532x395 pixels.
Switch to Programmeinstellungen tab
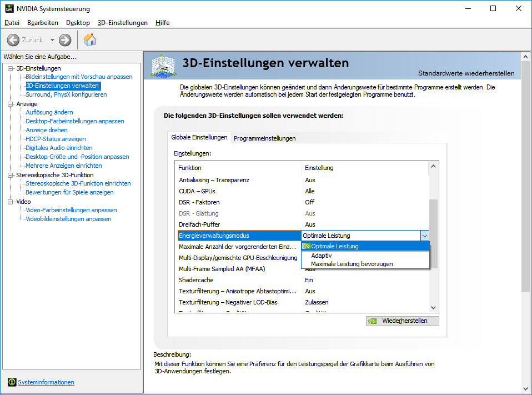[x=265, y=138]
